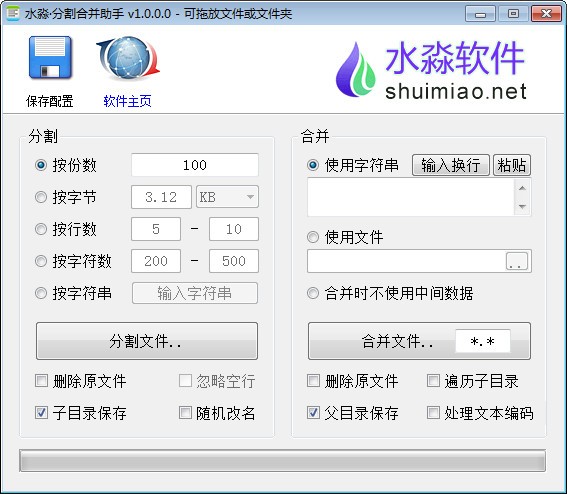This screenshot has height=494, width=567.
Task: Click the app icon in title bar
Action: tap(13, 14)
